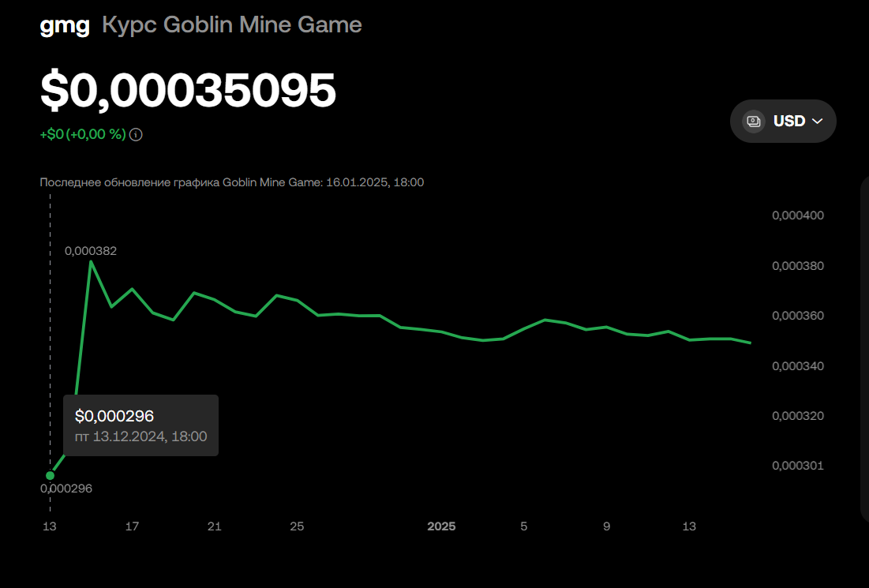Expand the USD dropdown chevron
This screenshot has height=588, width=869.
click(x=817, y=122)
